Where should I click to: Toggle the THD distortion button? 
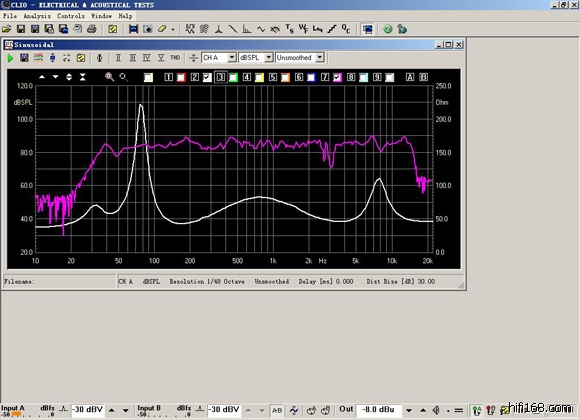(175, 58)
